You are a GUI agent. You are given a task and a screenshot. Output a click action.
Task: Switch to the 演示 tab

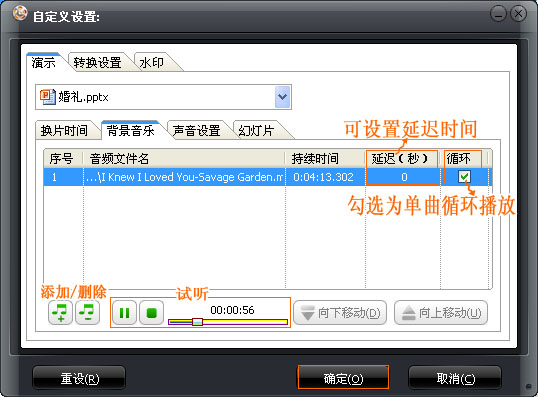click(44, 62)
